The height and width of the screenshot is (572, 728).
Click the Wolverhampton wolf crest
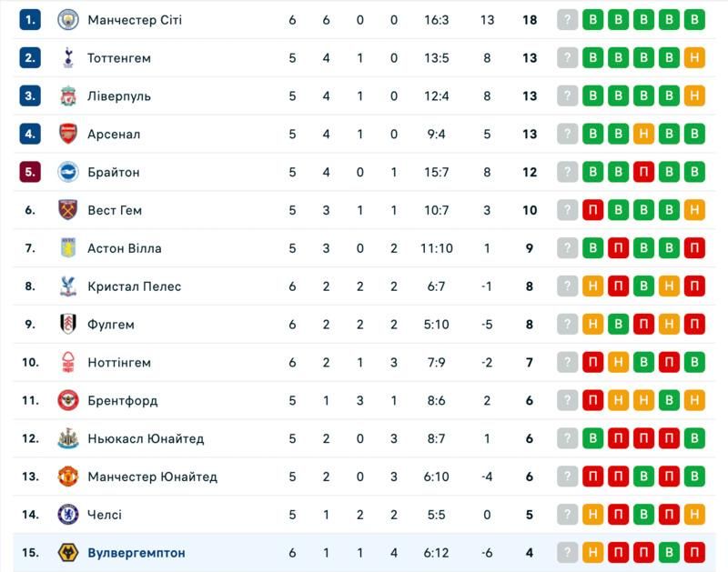[x=68, y=553]
